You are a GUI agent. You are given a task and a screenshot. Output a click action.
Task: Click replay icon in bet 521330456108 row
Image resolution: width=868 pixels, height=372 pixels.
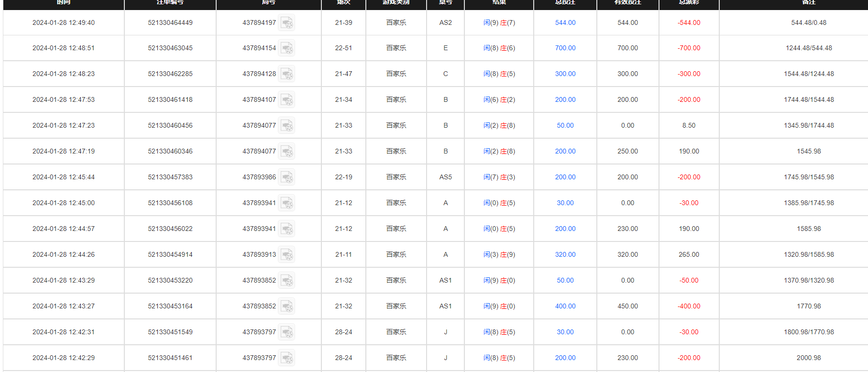(287, 203)
